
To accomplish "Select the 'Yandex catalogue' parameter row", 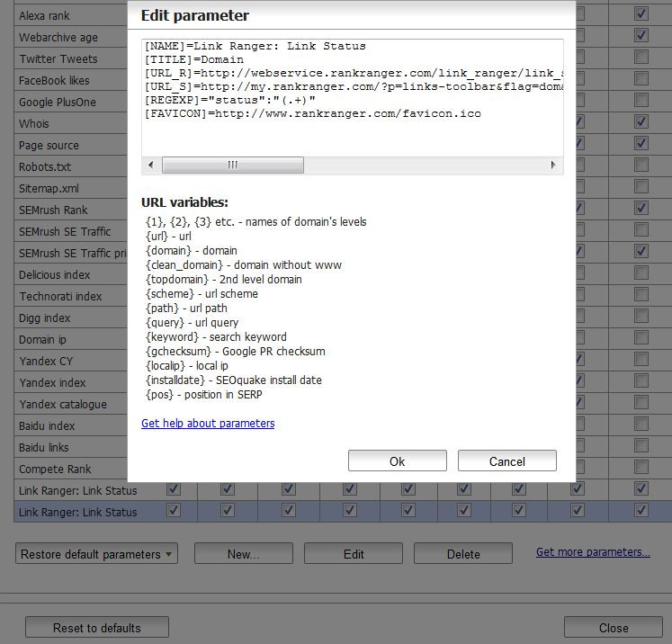I will (63, 404).
